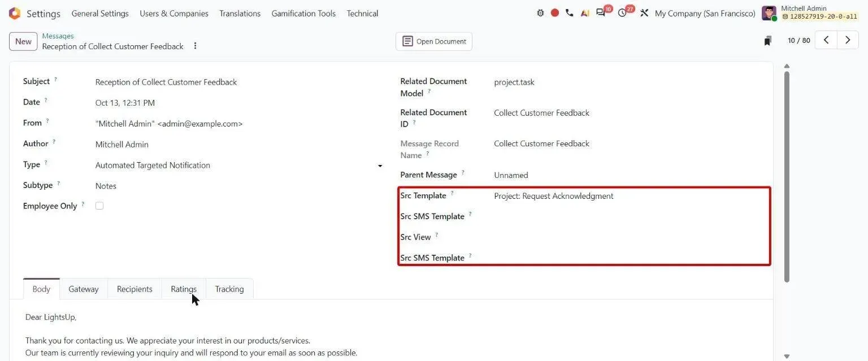
Task: Edit the Date field Oct 13, 12:31 PM
Action: [240, 103]
